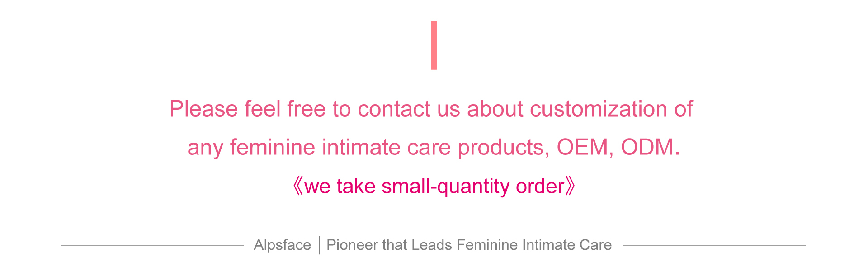Click the word "ODM"
The width and height of the screenshot is (868, 280).
647,147
